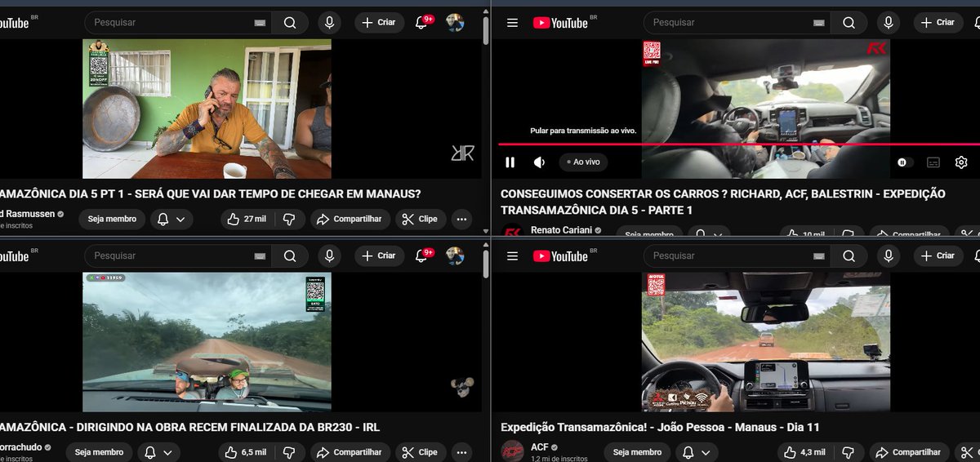980x462 pixels.
Task: Share the Borrachudo video via Compartilhar
Action: pos(350,452)
